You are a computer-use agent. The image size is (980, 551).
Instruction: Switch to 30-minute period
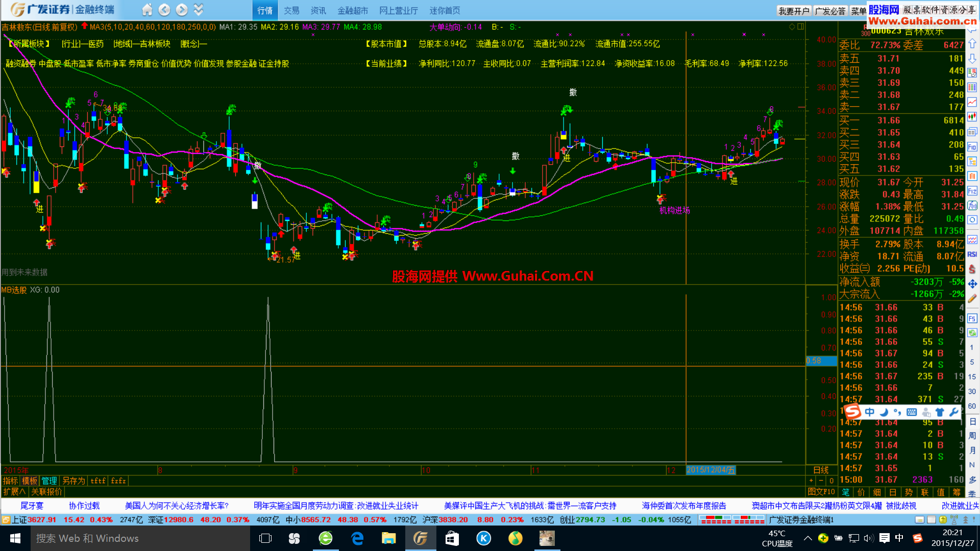[x=972, y=392]
